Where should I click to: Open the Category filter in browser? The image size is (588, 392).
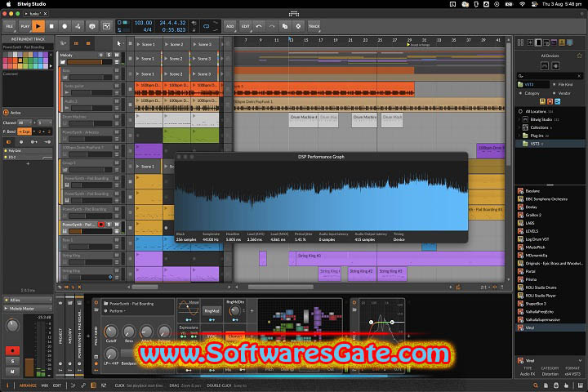coord(532,93)
